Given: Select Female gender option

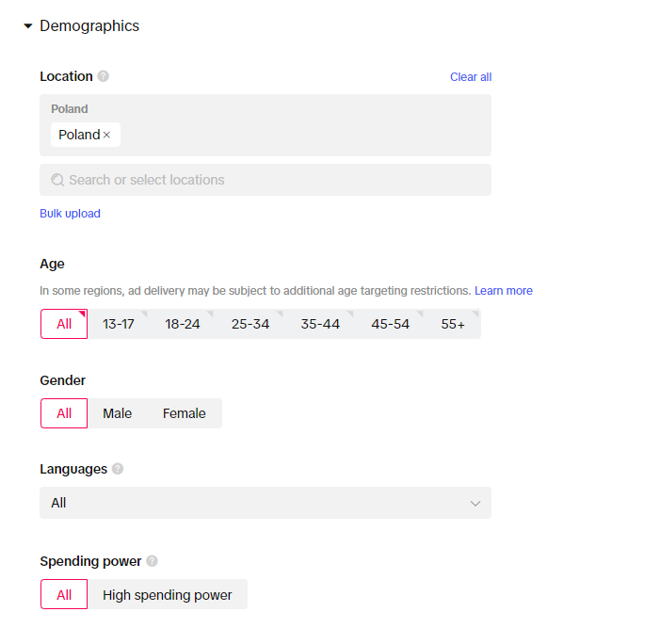Looking at the screenshot, I should click(184, 413).
